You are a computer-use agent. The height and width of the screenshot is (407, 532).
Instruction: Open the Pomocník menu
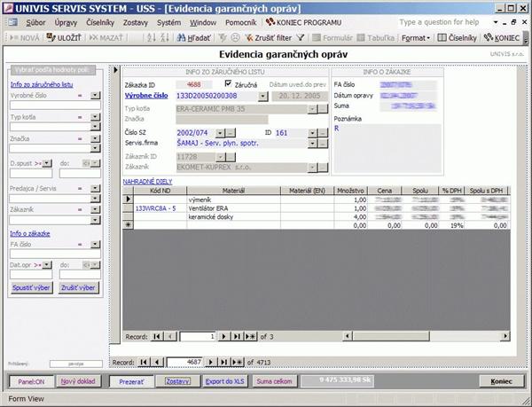(x=241, y=23)
